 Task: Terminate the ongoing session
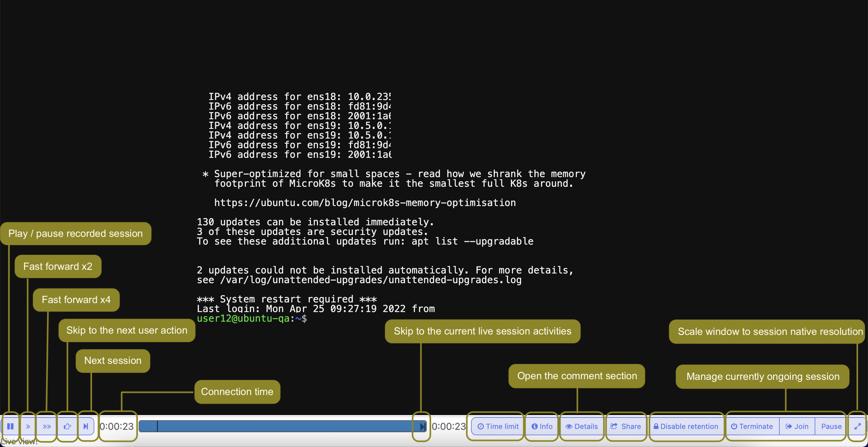click(752, 427)
